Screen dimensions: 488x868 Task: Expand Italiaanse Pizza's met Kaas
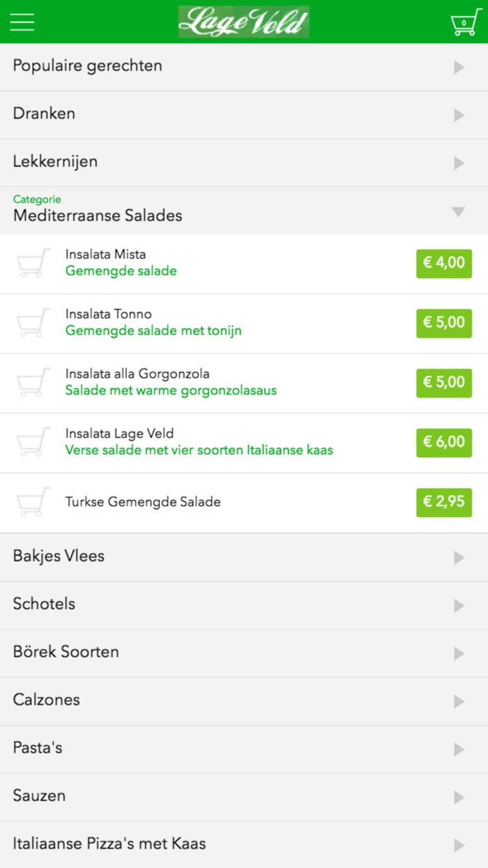tap(244, 844)
